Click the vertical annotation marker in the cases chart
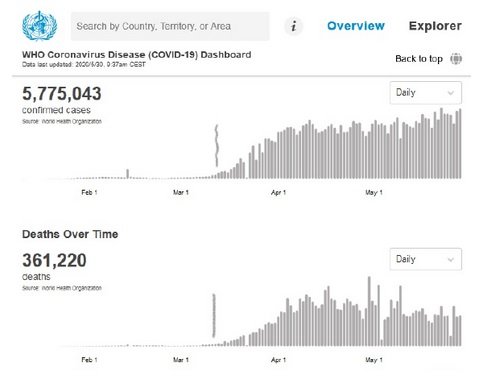 point(217,146)
